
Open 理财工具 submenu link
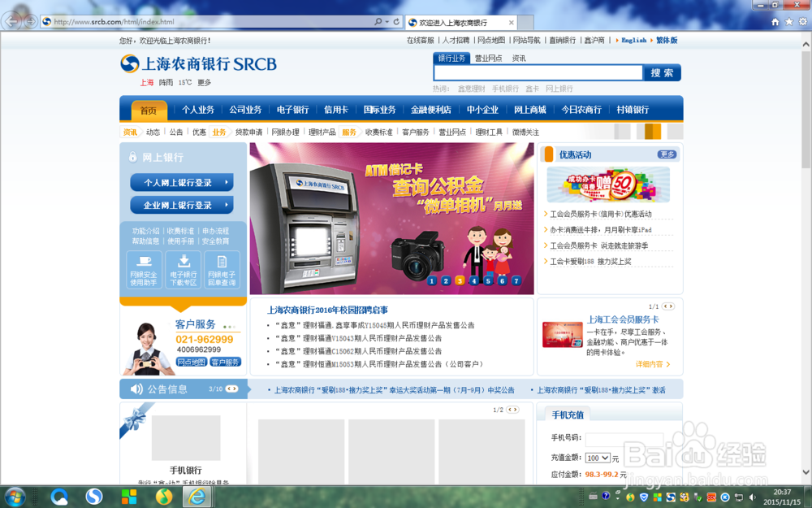click(489, 132)
